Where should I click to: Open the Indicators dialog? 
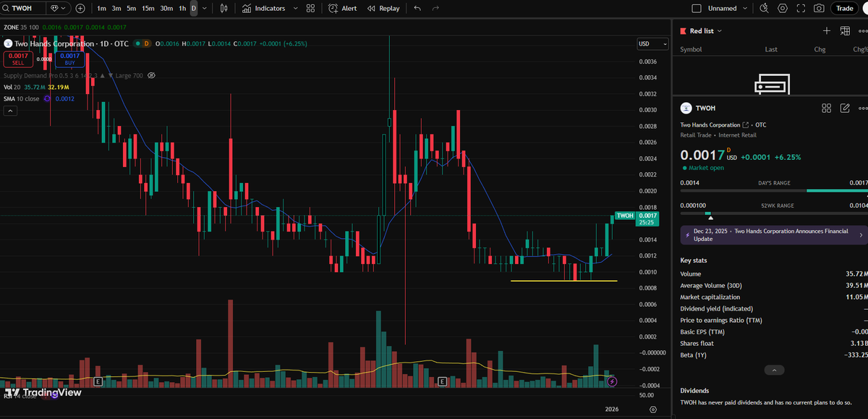264,9
